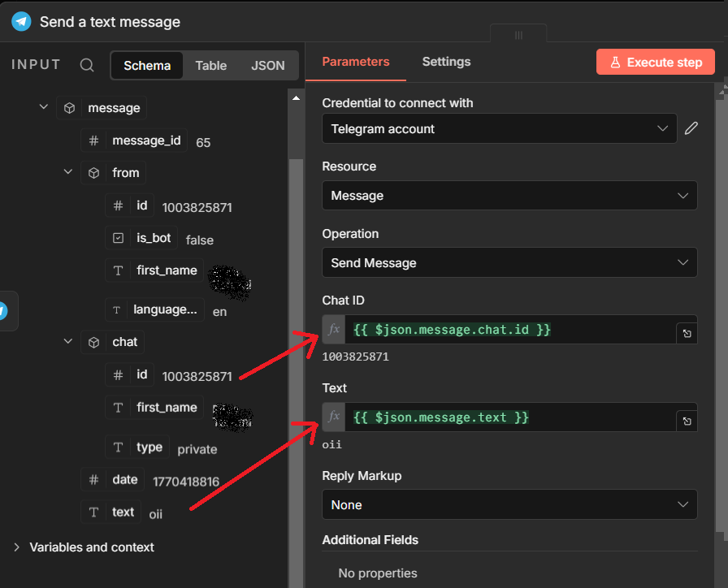This screenshot has height=588, width=728.
Task: Select the date field pill
Action: coord(113,479)
